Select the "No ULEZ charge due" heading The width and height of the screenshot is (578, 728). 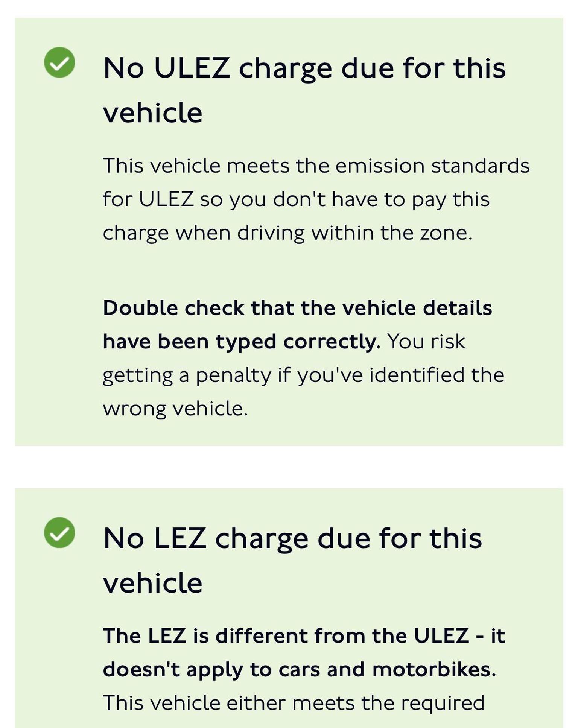coord(304,68)
